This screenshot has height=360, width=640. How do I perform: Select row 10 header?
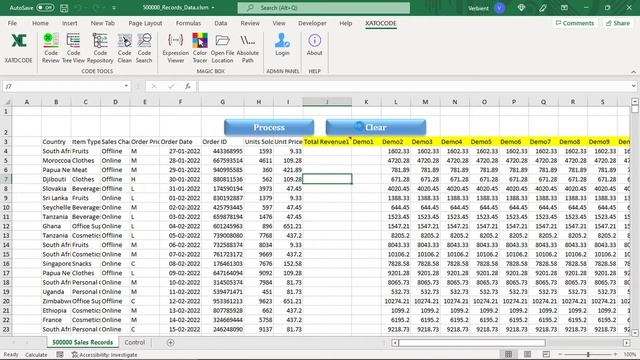click(x=6, y=207)
